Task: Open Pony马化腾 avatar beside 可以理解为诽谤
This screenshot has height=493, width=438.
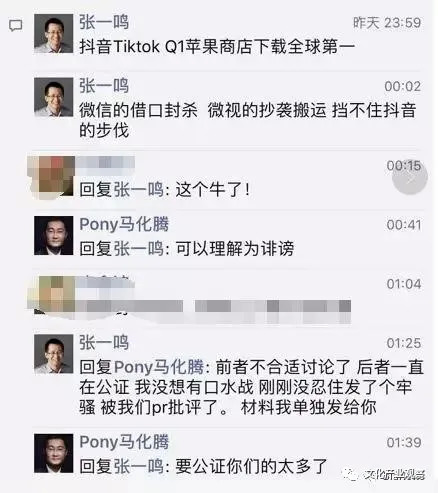Action: (x=53, y=235)
